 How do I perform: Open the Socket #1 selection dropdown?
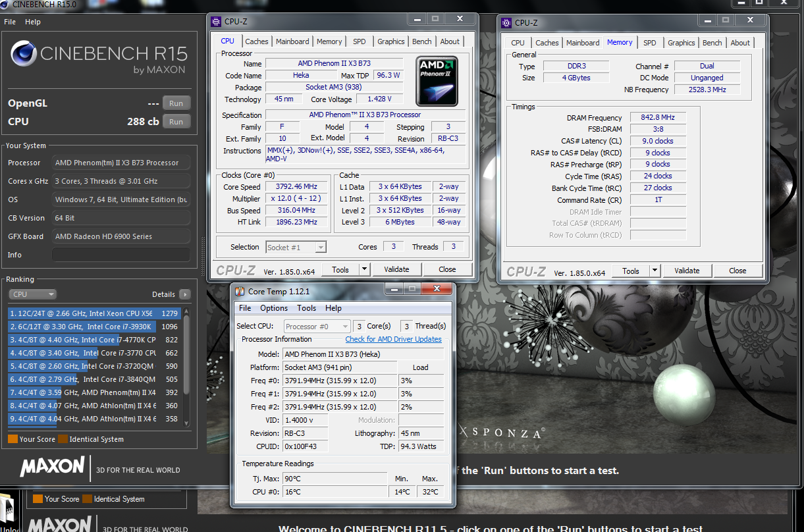coord(321,248)
